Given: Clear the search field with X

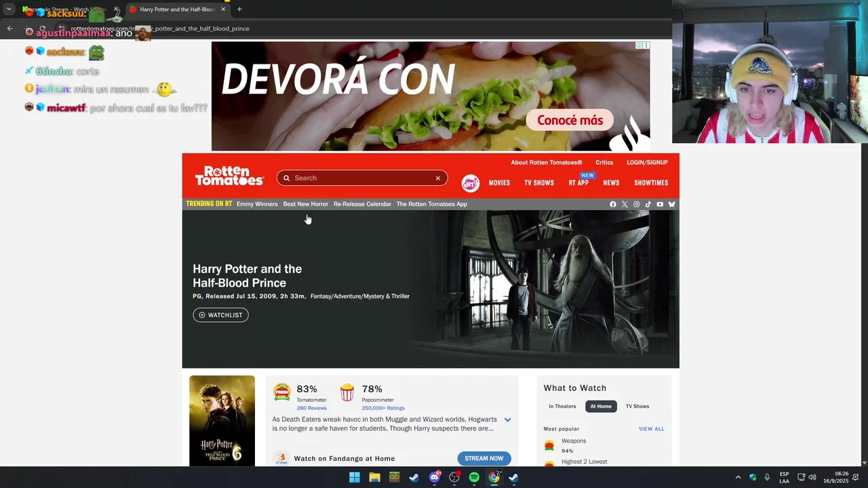Looking at the screenshot, I should click(x=438, y=178).
